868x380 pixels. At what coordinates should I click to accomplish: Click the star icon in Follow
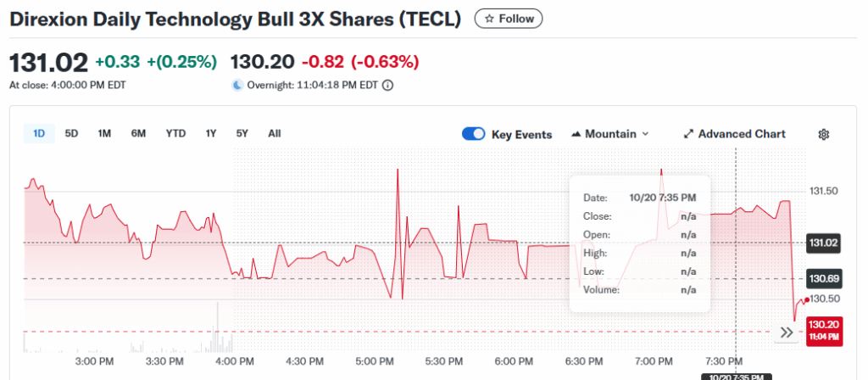(x=489, y=19)
